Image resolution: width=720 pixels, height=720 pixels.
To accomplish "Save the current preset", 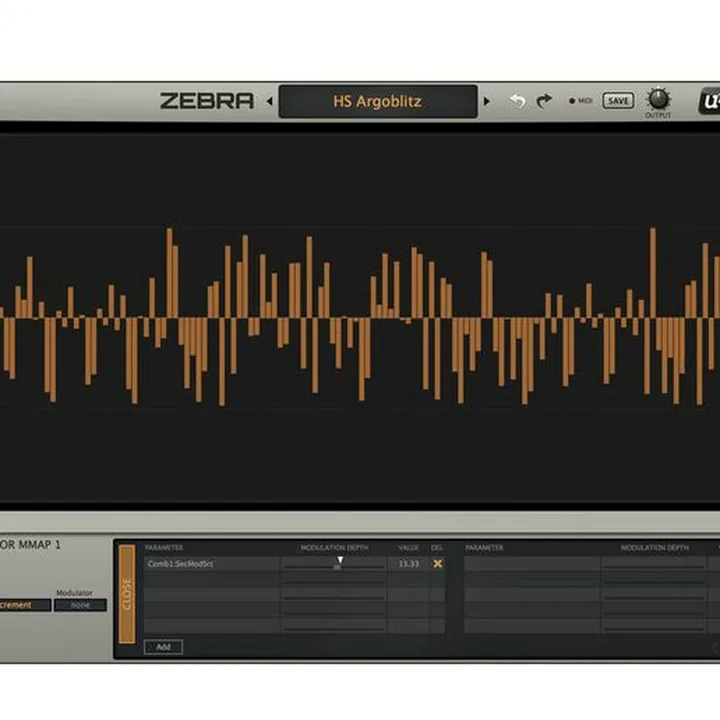I will coord(618,101).
